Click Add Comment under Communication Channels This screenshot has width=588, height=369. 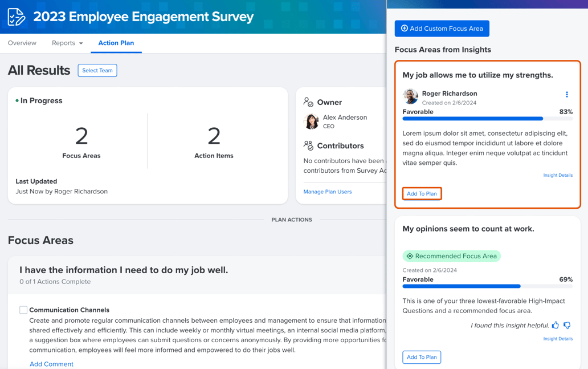coord(51,364)
